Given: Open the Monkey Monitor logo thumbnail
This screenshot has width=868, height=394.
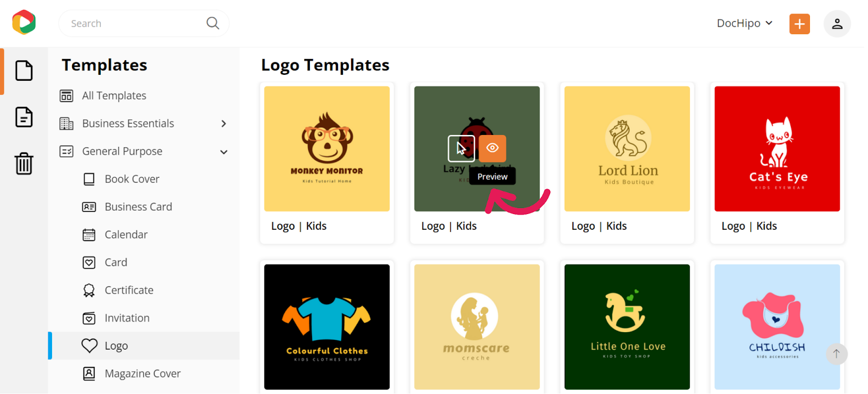Looking at the screenshot, I should tap(327, 148).
